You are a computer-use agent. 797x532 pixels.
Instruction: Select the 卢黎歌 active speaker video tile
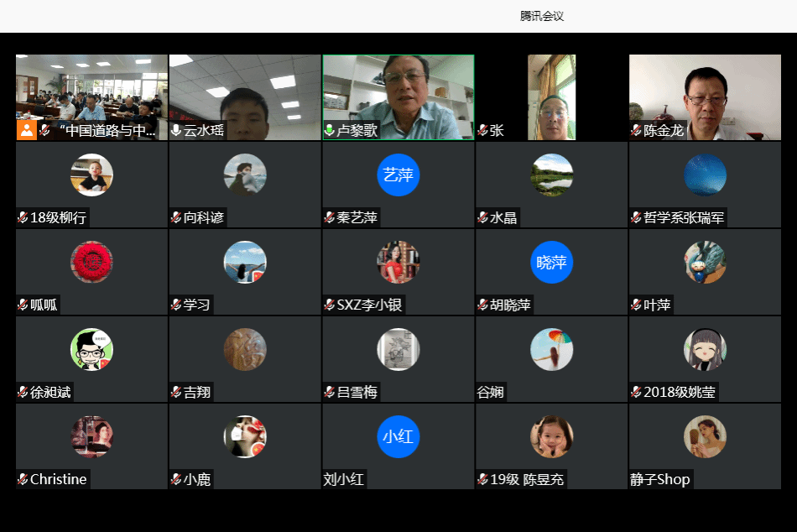pos(398,92)
